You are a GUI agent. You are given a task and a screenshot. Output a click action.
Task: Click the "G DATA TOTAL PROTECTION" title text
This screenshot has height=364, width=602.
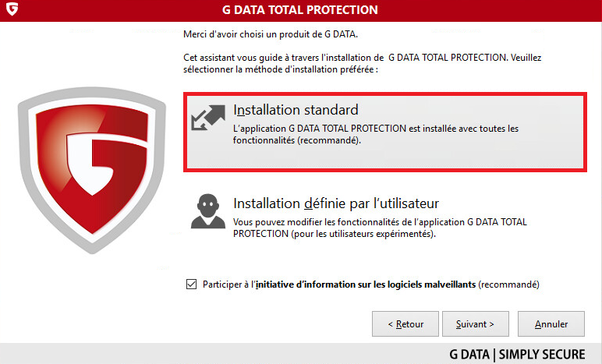[x=300, y=9]
